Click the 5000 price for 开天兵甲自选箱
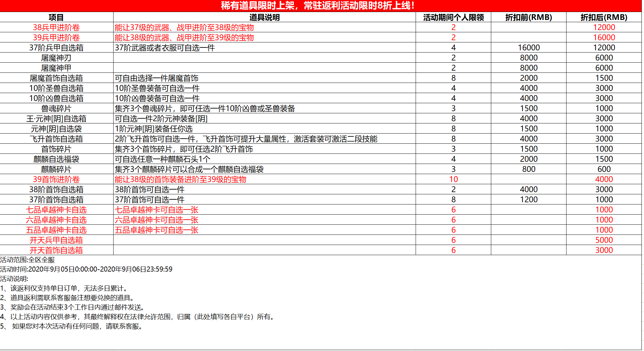Viewport: 644px width, 351px height. click(604, 240)
